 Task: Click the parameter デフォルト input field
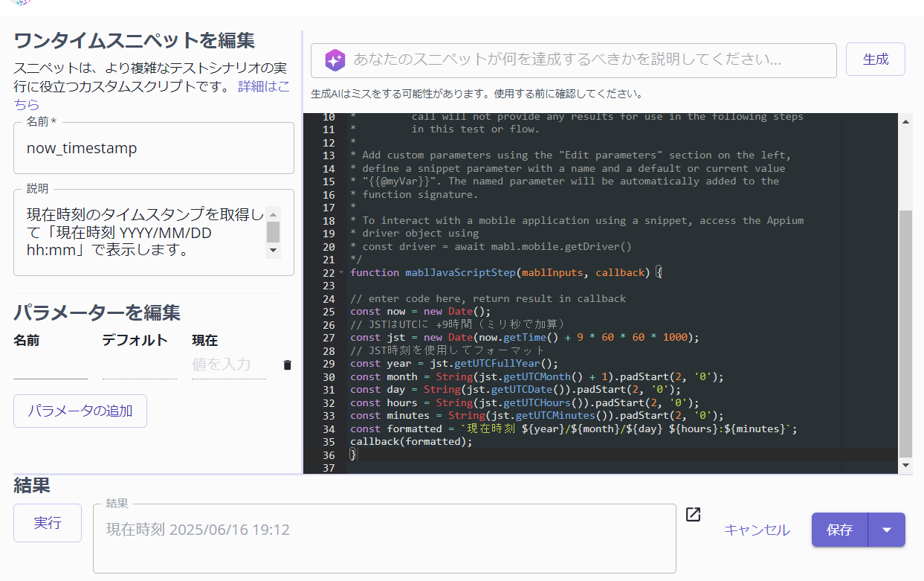140,365
